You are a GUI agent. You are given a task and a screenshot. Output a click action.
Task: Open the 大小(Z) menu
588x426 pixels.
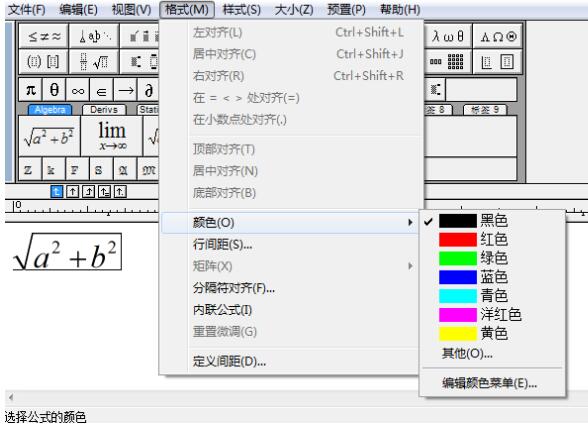click(x=294, y=9)
